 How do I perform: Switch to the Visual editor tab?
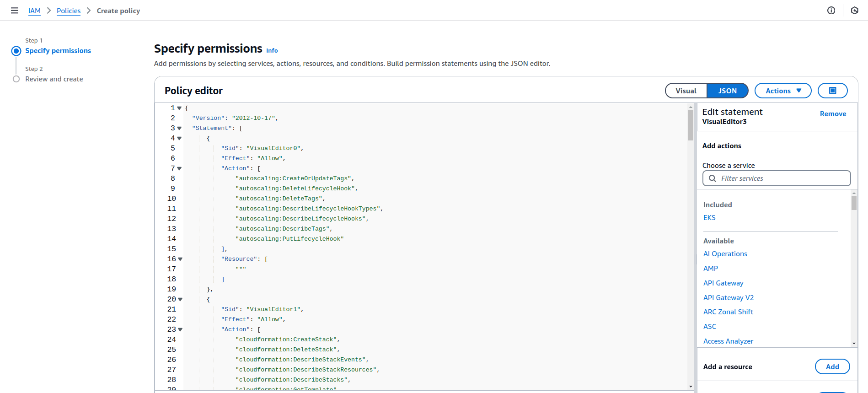click(x=686, y=91)
